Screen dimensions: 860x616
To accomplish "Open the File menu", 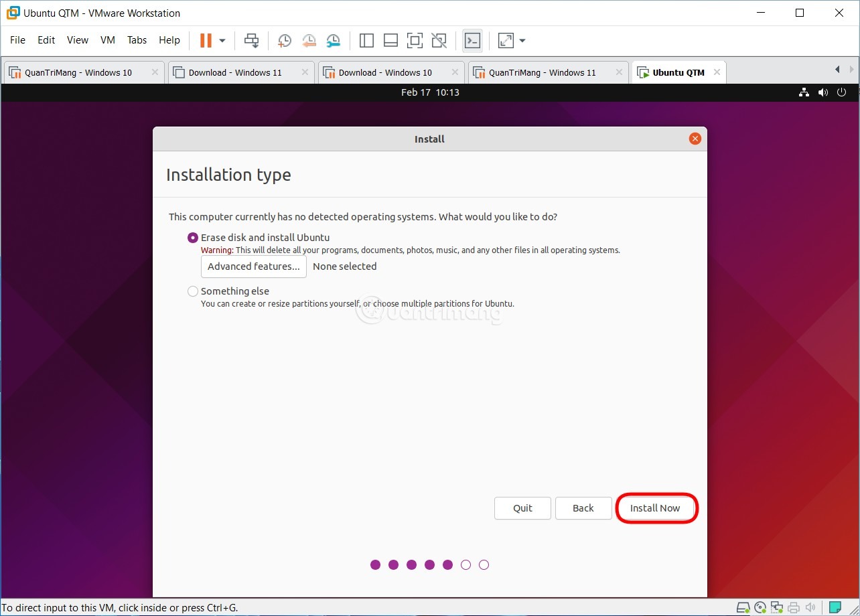I will 17,40.
